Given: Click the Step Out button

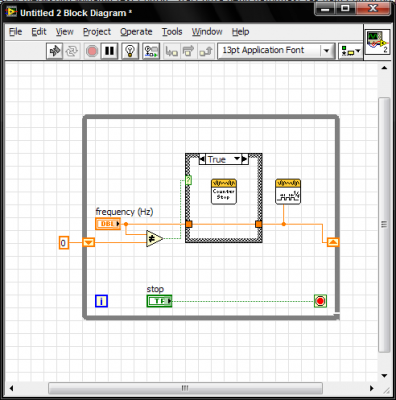Looking at the screenshot, I should 206,51.
